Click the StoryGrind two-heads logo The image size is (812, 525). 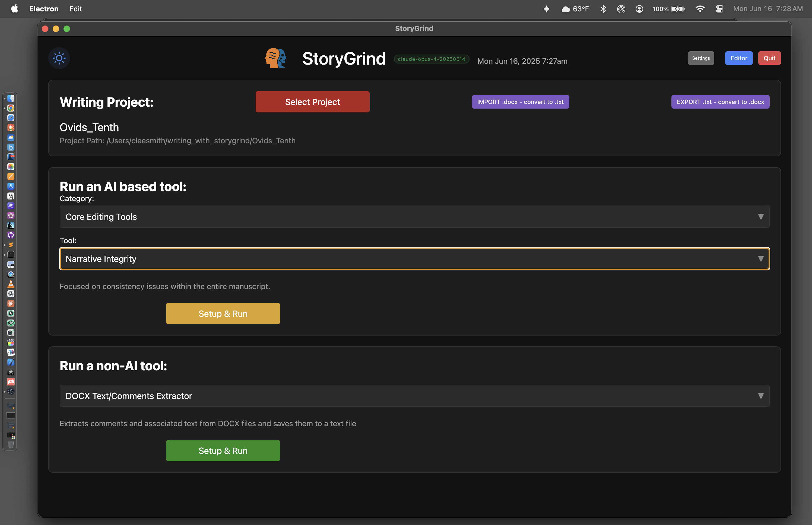[276, 58]
